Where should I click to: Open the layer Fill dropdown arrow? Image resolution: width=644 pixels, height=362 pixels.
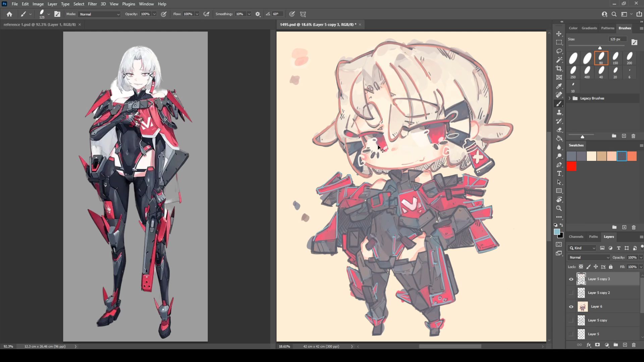point(641,267)
